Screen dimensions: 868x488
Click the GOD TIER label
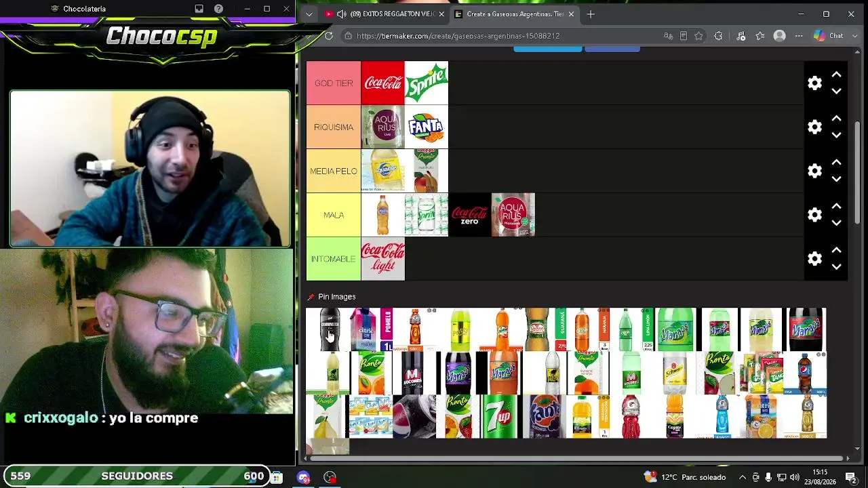(x=334, y=83)
